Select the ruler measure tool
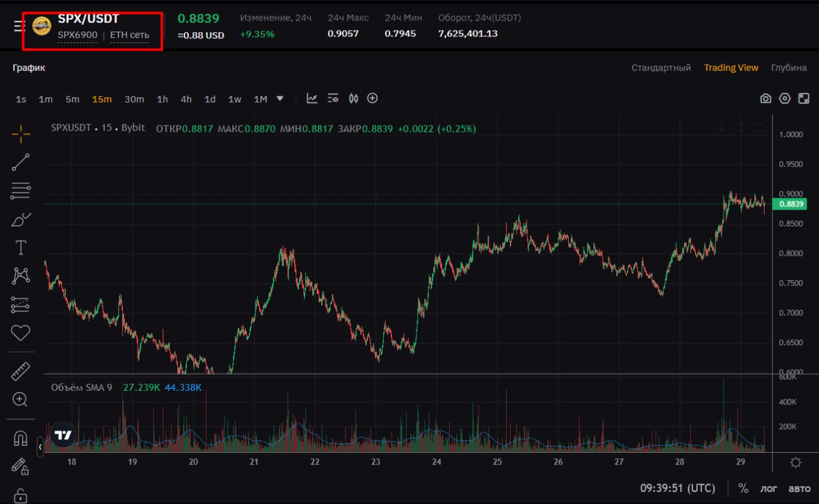Screen dimensions: 819x504 [20, 372]
